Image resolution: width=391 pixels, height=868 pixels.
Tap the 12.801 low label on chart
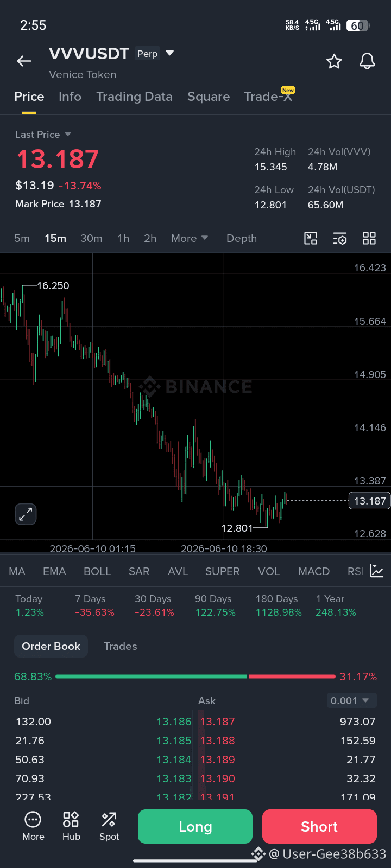point(237,528)
